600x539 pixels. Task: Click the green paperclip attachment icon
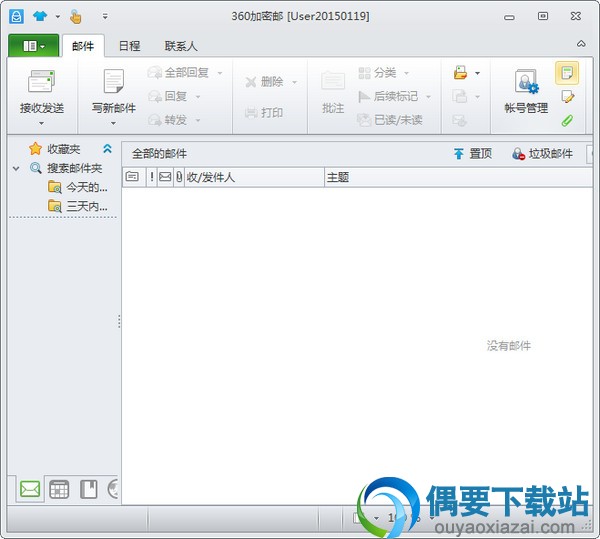(567, 121)
